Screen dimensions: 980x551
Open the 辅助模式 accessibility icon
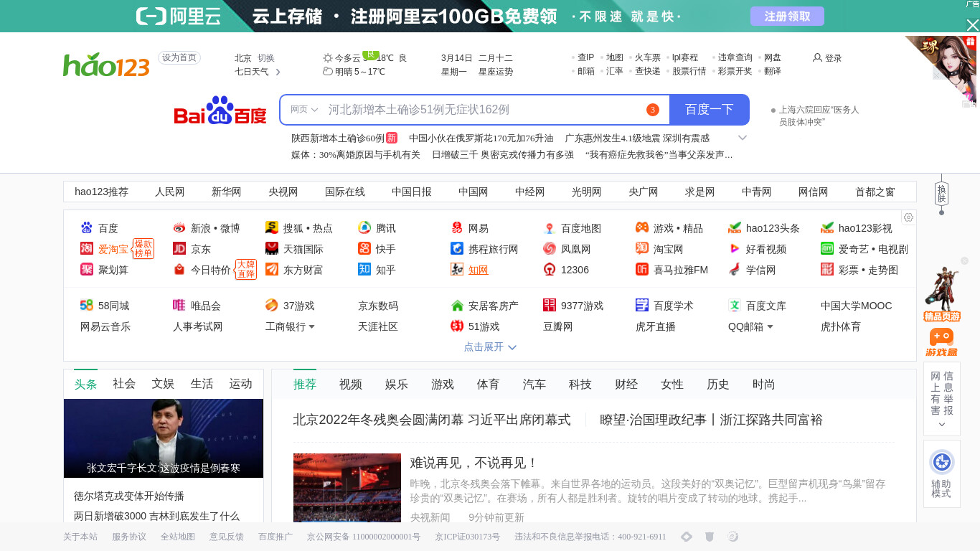click(941, 462)
